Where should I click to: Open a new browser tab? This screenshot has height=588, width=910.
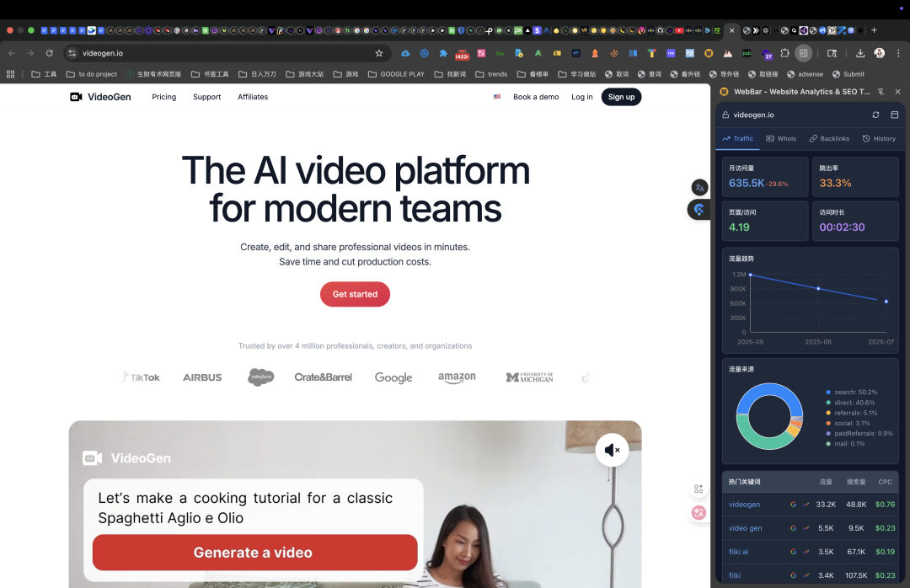tap(874, 30)
